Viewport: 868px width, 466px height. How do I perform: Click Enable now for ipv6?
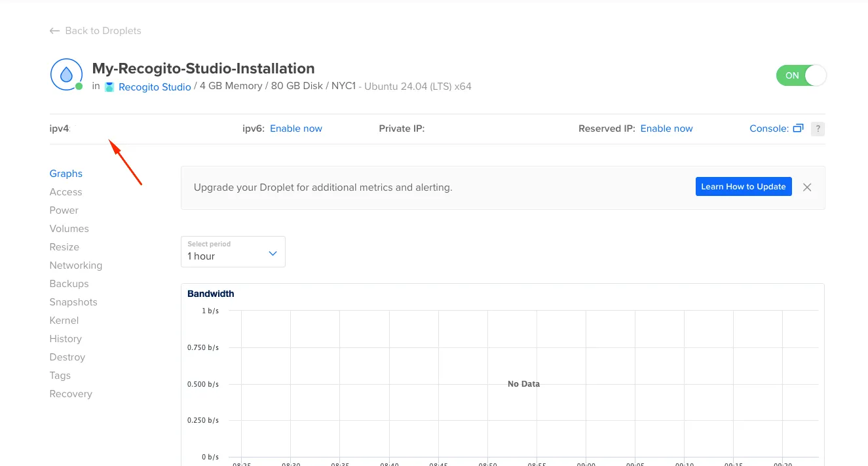coord(296,128)
